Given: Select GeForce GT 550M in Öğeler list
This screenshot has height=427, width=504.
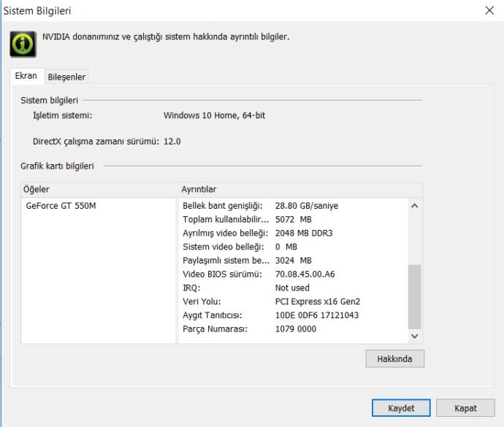Looking at the screenshot, I should click(61, 206).
